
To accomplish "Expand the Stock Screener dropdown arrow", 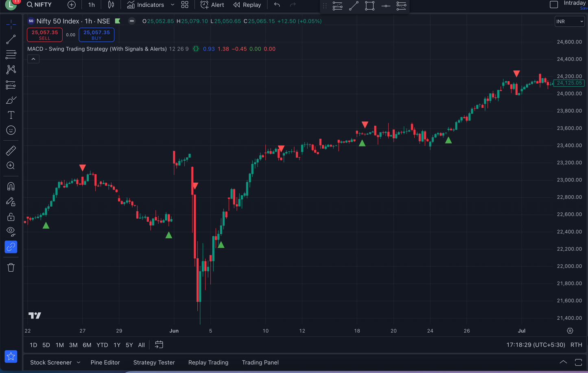I will tap(79, 362).
